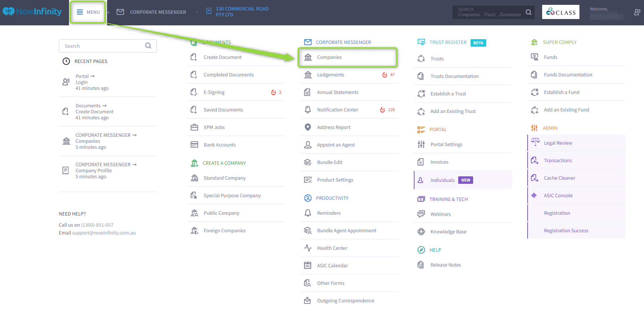Open Registration Success in Admin
644x321 pixels.
(x=576, y=230)
